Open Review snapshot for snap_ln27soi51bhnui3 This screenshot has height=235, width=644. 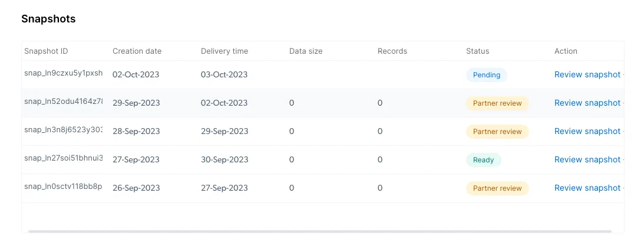pyautogui.click(x=587, y=159)
